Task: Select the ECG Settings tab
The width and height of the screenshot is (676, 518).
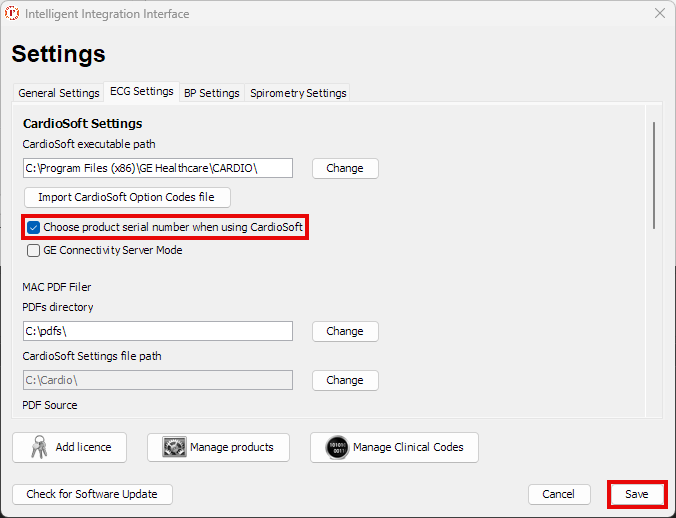Action: [141, 92]
